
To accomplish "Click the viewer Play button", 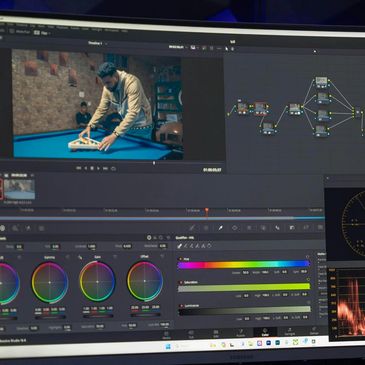I will (98, 169).
